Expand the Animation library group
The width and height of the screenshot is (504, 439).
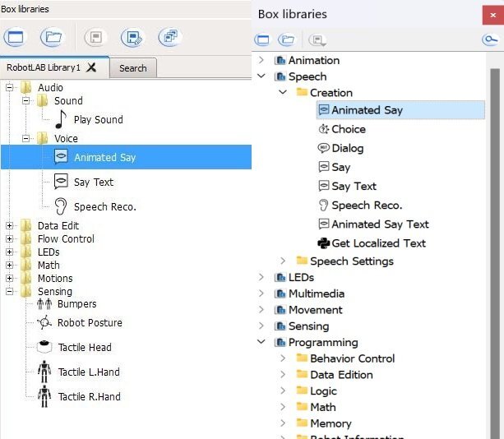point(261,60)
